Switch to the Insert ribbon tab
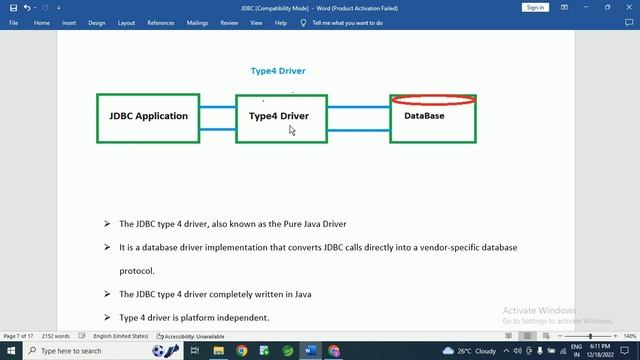Screen dimensions: 640x360 (x=69, y=23)
